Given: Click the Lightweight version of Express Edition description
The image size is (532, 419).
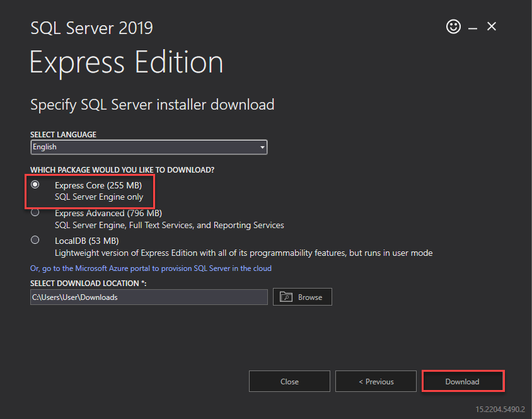Looking at the screenshot, I should 243,253.
